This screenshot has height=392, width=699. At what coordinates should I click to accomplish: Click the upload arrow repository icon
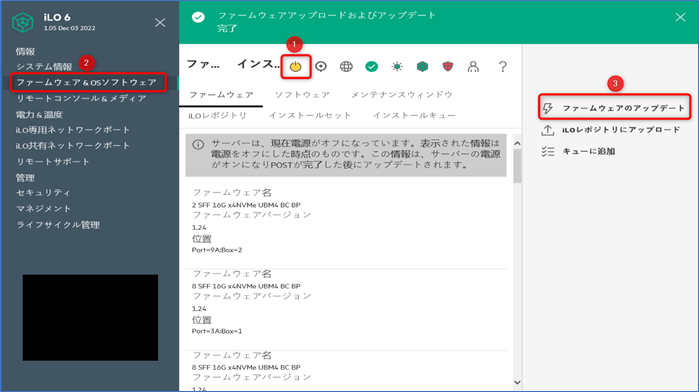548,130
